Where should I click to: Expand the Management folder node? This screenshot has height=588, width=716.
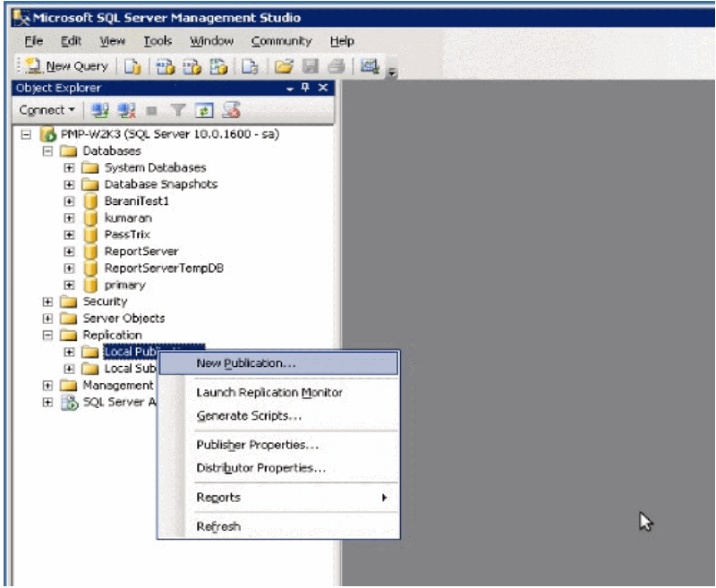(47, 386)
